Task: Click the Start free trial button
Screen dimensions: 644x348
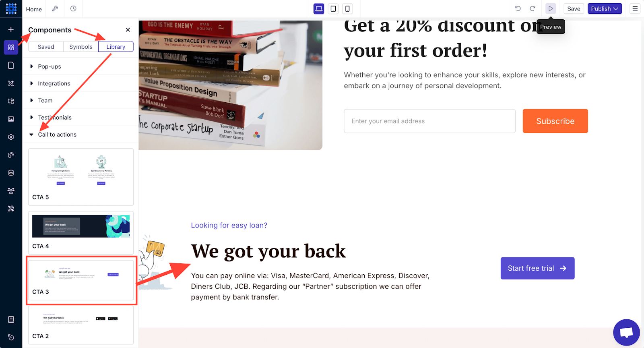Action: [x=537, y=268]
